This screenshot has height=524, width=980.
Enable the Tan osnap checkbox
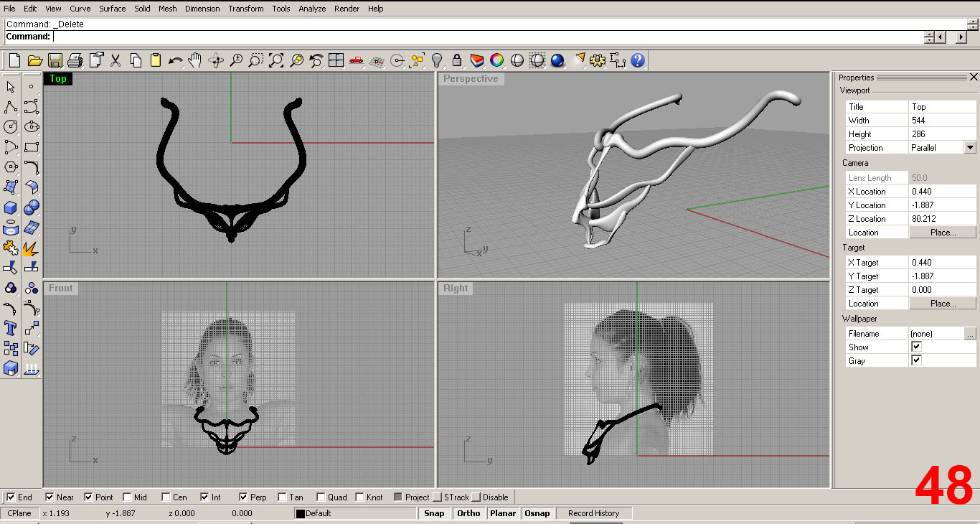point(282,497)
